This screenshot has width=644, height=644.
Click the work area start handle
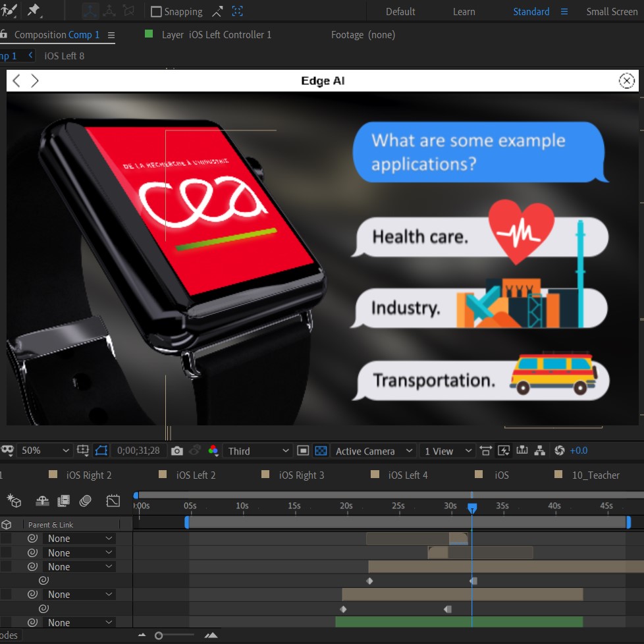click(x=187, y=522)
